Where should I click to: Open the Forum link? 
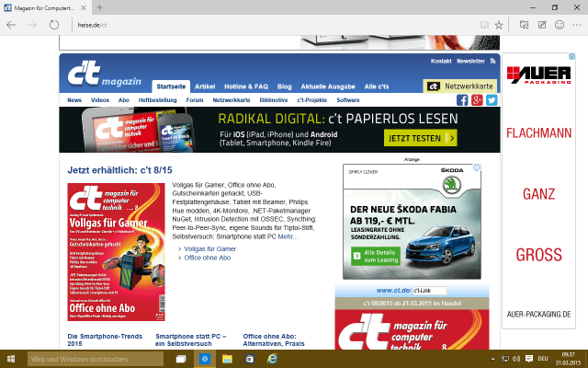coord(195,100)
